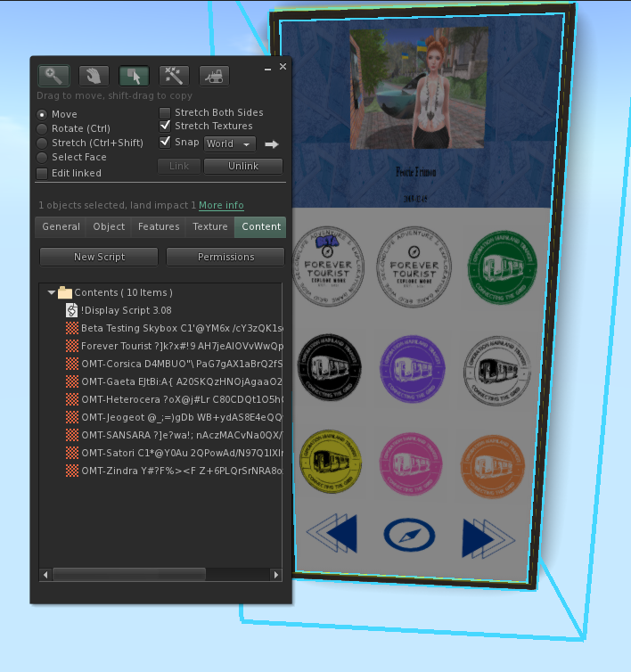Select the OMT-Jeogeot texture item
This screenshot has height=672, width=631.
tap(174, 417)
